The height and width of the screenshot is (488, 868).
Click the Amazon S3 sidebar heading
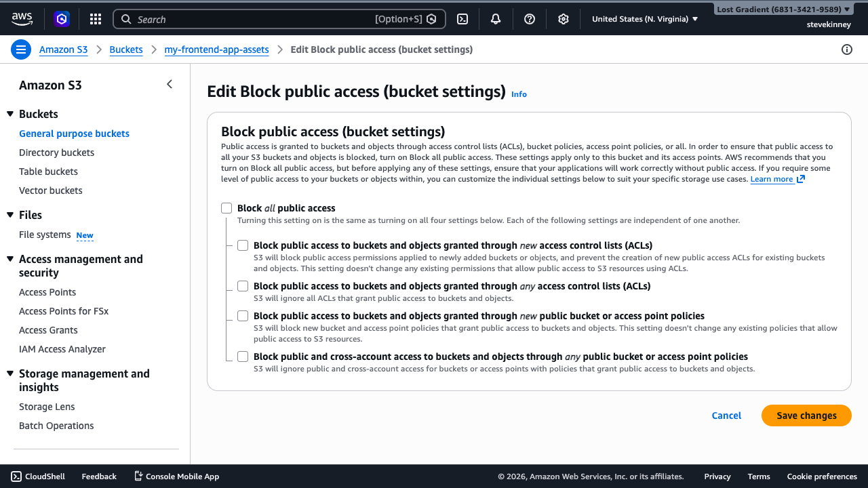click(50, 85)
